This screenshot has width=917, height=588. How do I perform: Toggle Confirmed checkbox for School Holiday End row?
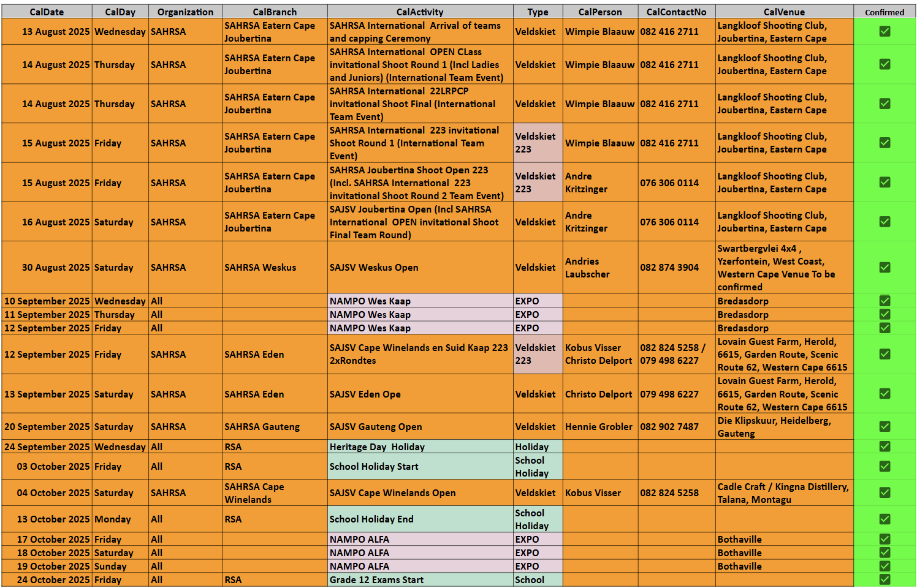click(x=885, y=519)
